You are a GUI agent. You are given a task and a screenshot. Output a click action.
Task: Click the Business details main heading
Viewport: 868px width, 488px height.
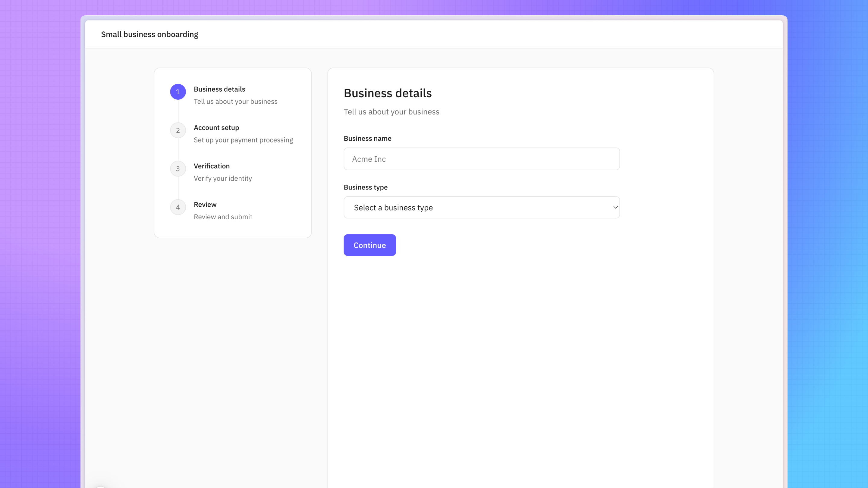pyautogui.click(x=388, y=93)
